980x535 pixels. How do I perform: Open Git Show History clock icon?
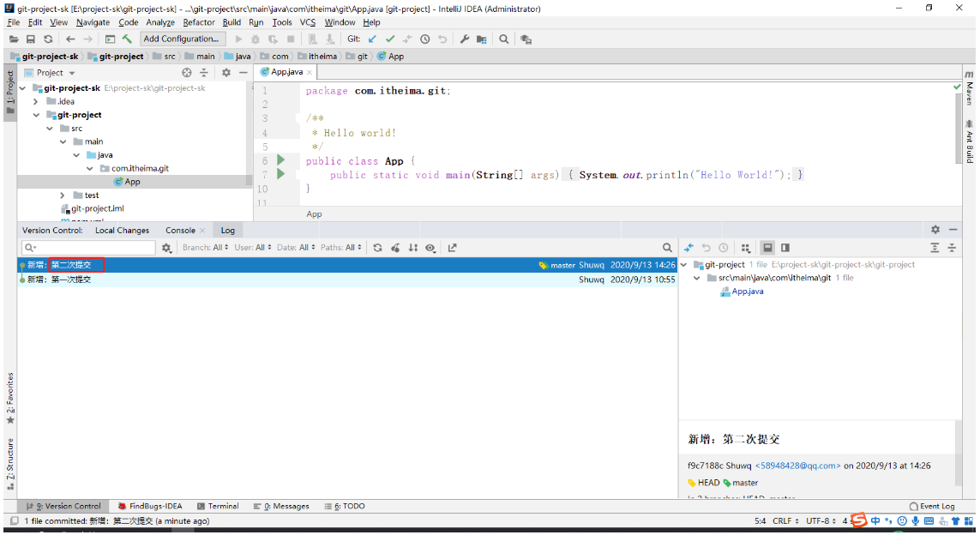point(425,39)
